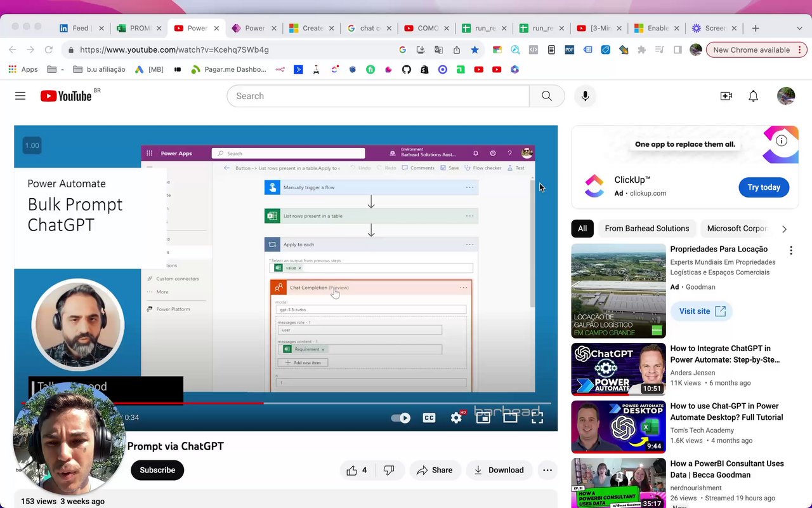Switch to the PROM Excel tab

[x=139, y=28]
